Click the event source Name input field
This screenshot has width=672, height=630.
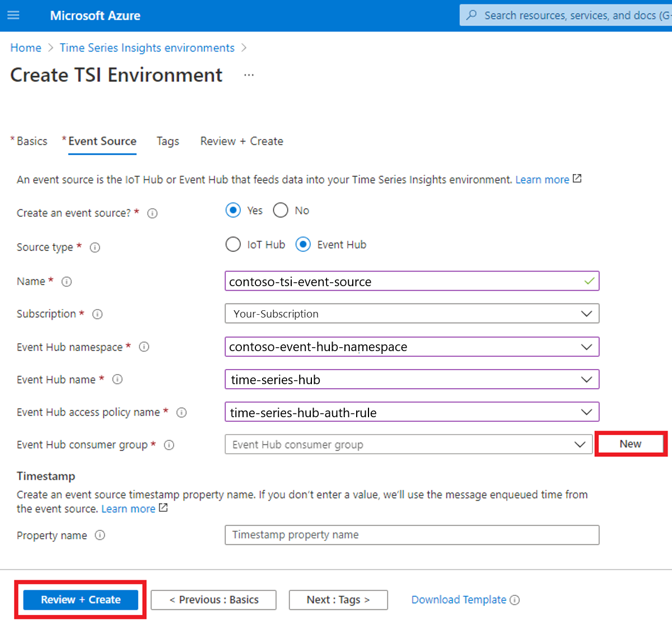click(412, 281)
